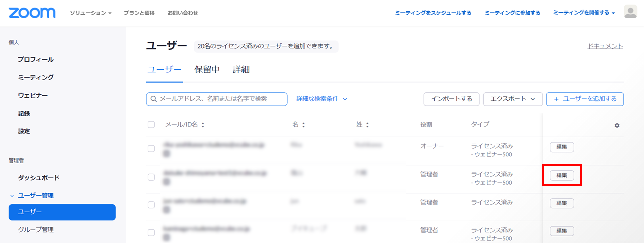The height and width of the screenshot is (243, 644).
Task: Click the Zoom logo
Action: coord(32,13)
